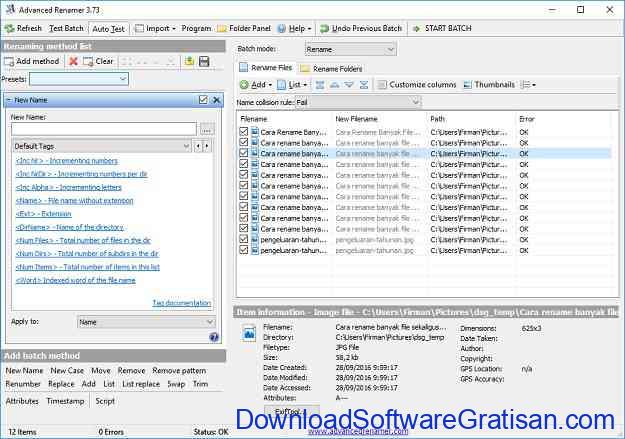Insert the DirName directory name tag
Image resolution: width=625 pixels, height=439 pixels.
click(x=70, y=227)
